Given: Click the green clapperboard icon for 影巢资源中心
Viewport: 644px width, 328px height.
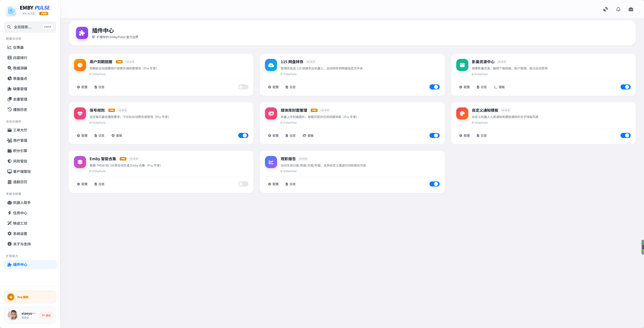Looking at the screenshot, I should [x=462, y=65].
